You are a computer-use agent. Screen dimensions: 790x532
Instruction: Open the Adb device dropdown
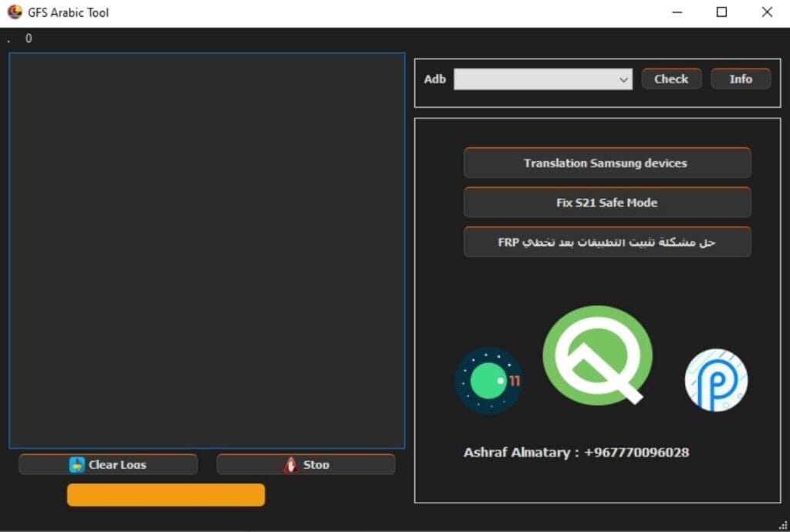(543, 79)
